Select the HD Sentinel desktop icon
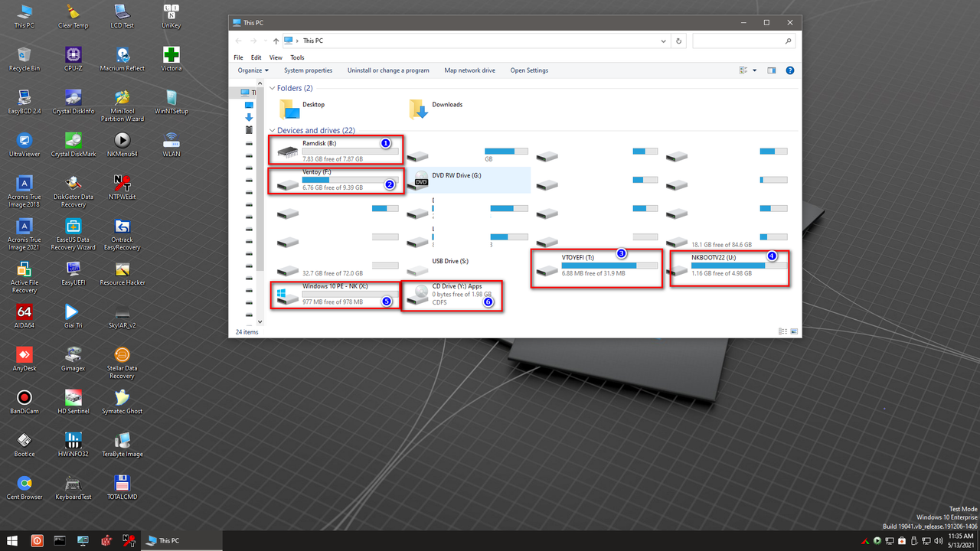Viewport: 980px width, 551px height. click(73, 403)
